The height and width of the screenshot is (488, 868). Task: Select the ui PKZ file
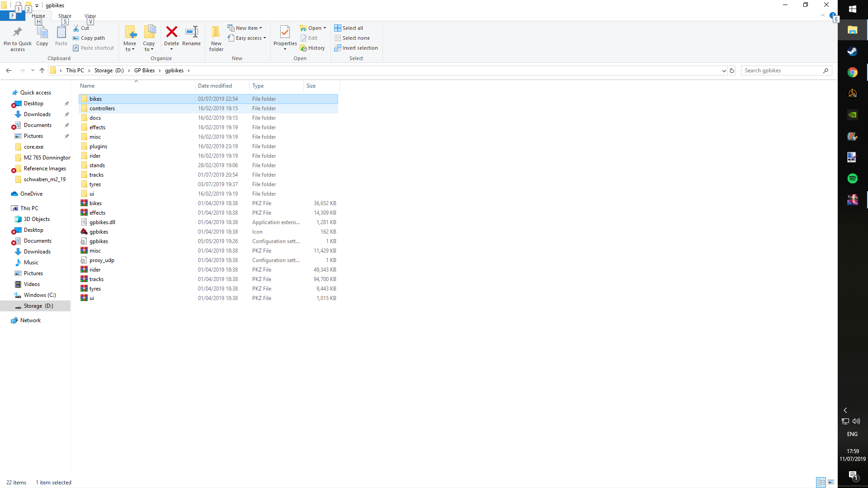pos(208,298)
